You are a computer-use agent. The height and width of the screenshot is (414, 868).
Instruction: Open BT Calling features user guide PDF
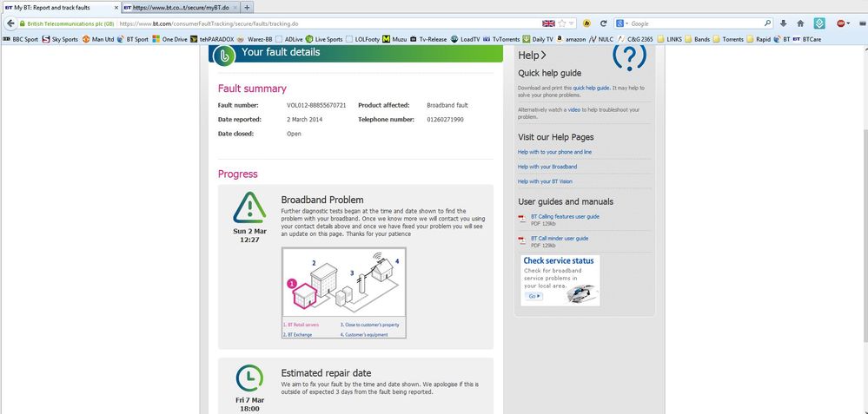click(565, 217)
